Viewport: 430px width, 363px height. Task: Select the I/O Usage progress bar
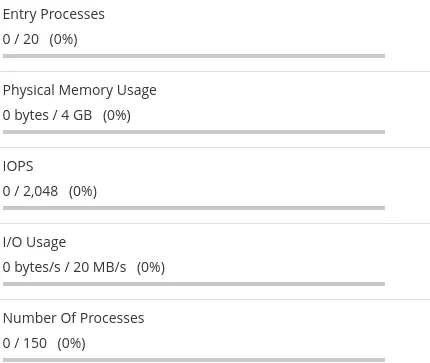(194, 284)
